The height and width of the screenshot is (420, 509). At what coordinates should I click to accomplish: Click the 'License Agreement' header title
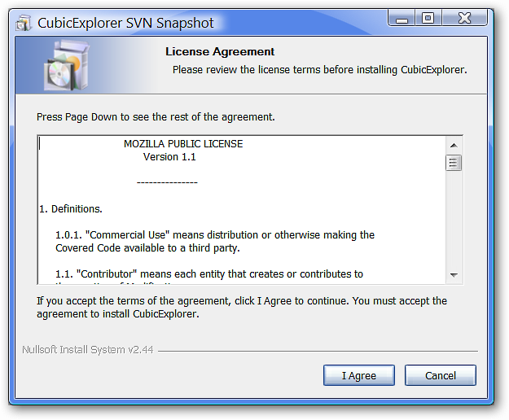[220, 51]
